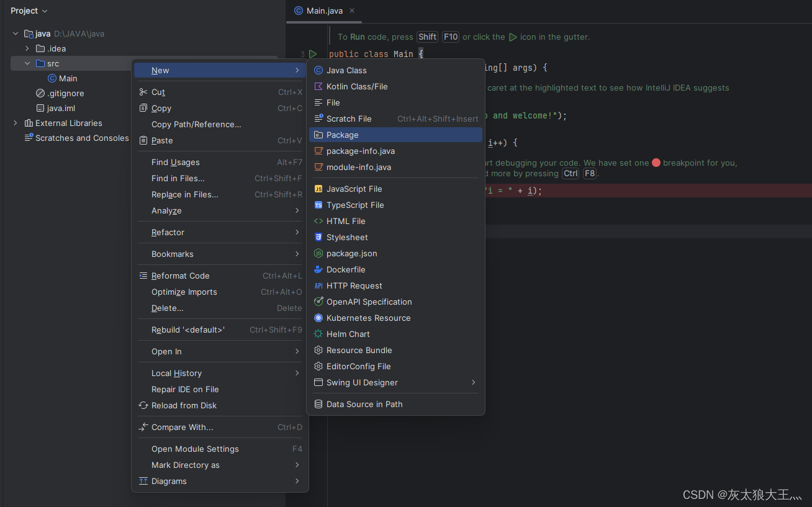Viewport: 812px width, 507px height.
Task: Click the Package folder icon
Action: pos(318,135)
